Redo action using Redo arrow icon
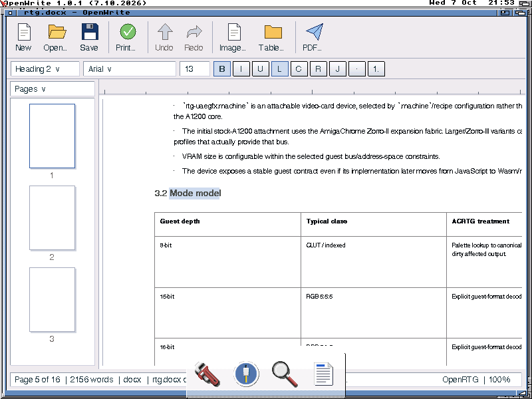Viewport: 532px width, 399px height. (194, 37)
